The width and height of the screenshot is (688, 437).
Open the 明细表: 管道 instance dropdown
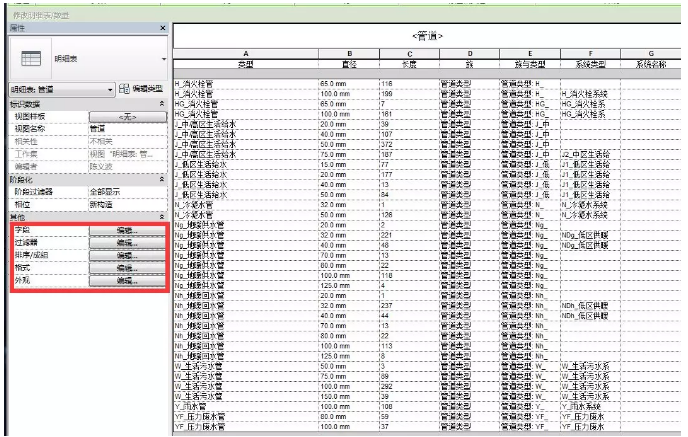(x=62, y=90)
